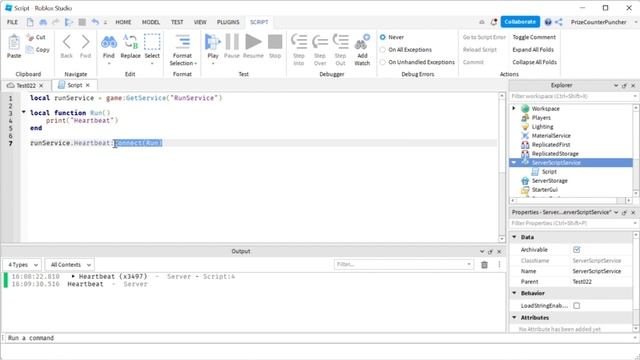Collapse the Behavior properties section
The image size is (640, 360).
coord(514,293)
